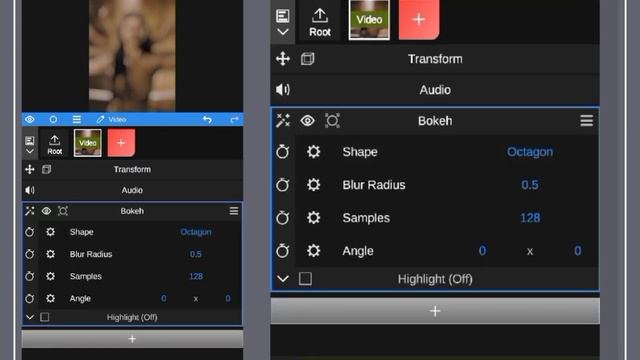Open the Root button in right panel
This screenshot has width=640, height=360.
[x=320, y=22]
